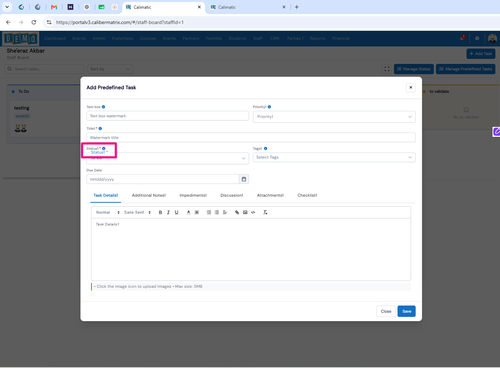Switch to the Additional Notes tab

pyautogui.click(x=149, y=195)
